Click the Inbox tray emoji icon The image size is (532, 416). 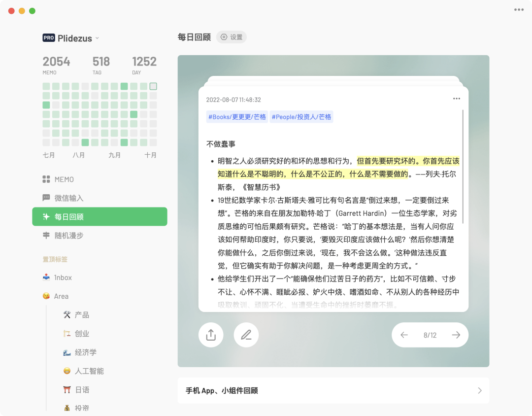(46, 277)
